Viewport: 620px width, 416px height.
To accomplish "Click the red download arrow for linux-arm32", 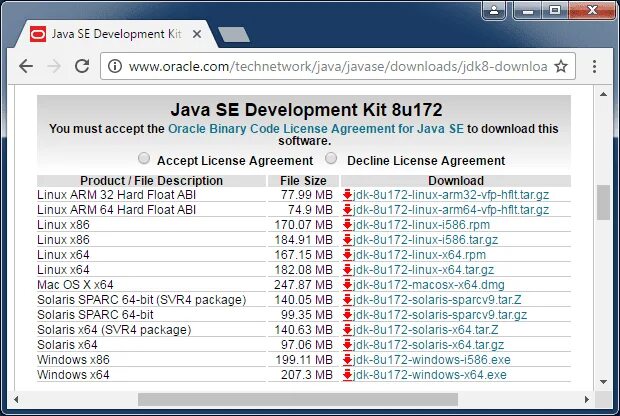I will tap(347, 195).
